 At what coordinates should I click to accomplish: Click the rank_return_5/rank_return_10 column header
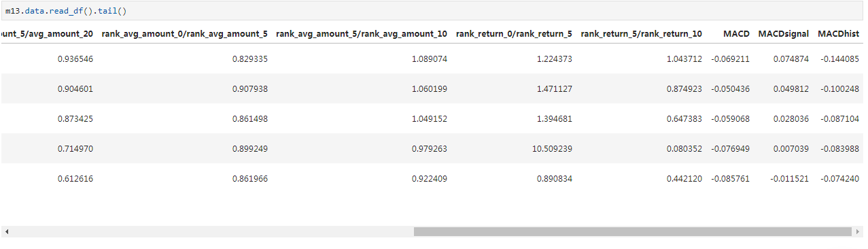tap(642, 33)
